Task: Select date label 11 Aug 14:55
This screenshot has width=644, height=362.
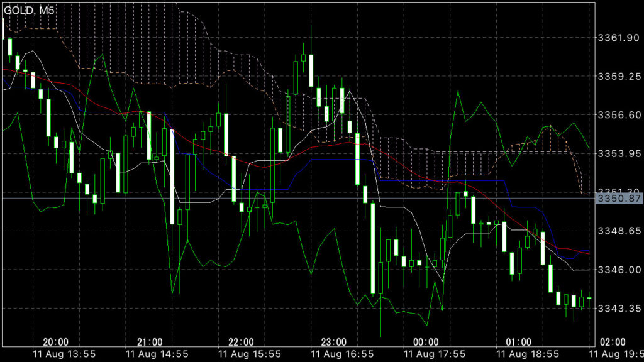Action: point(157,354)
